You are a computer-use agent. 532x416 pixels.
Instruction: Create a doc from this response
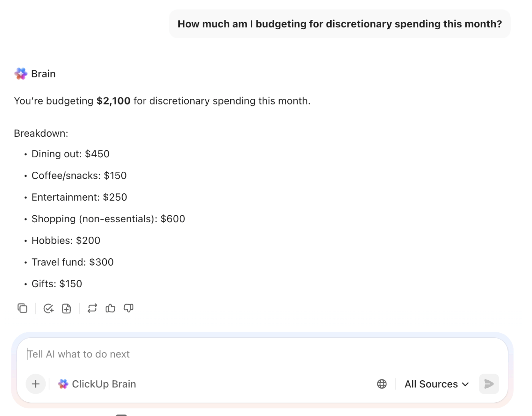66,308
